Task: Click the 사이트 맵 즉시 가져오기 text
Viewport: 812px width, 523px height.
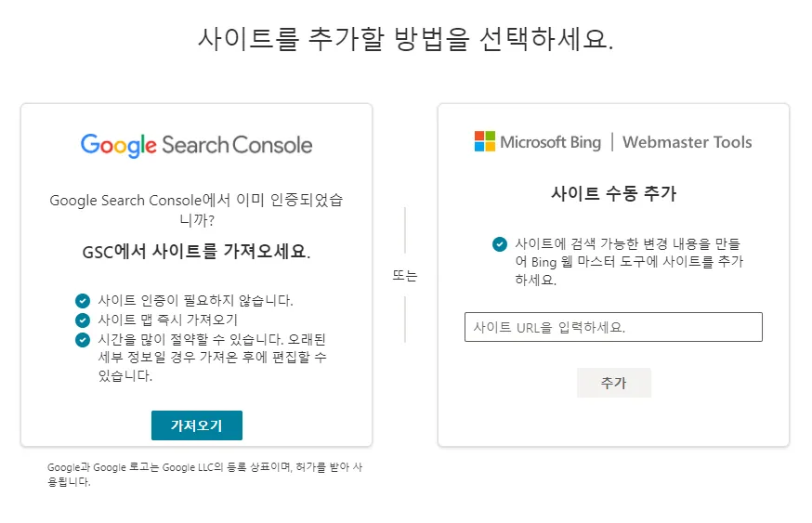Action: pyautogui.click(x=167, y=320)
